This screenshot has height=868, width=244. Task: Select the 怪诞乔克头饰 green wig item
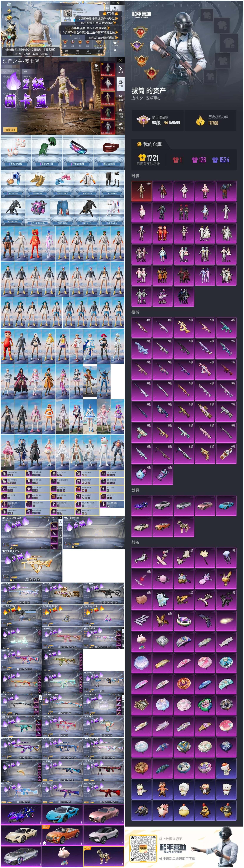point(47,152)
